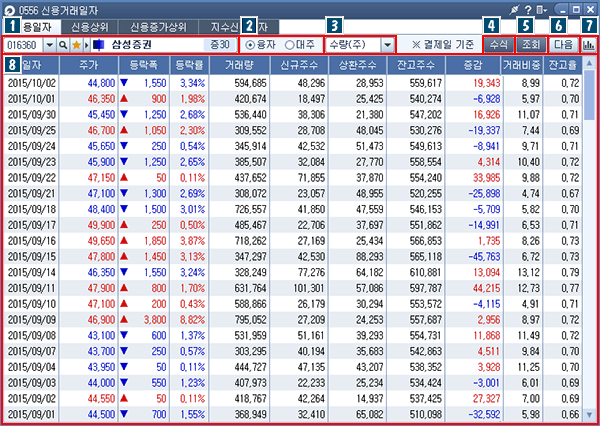Select the 2015/09/21 date cell
Viewport: 600px width, 426px height.
pos(31,194)
